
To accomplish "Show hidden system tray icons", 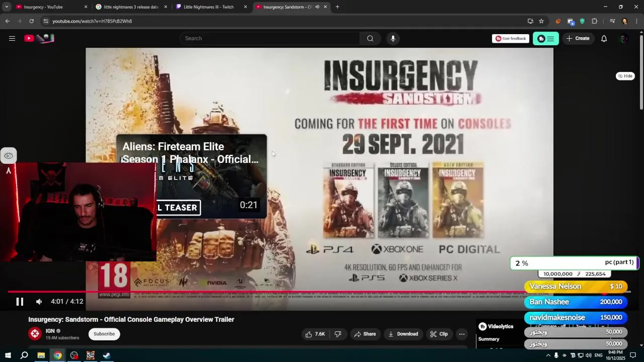I will 548,355.
